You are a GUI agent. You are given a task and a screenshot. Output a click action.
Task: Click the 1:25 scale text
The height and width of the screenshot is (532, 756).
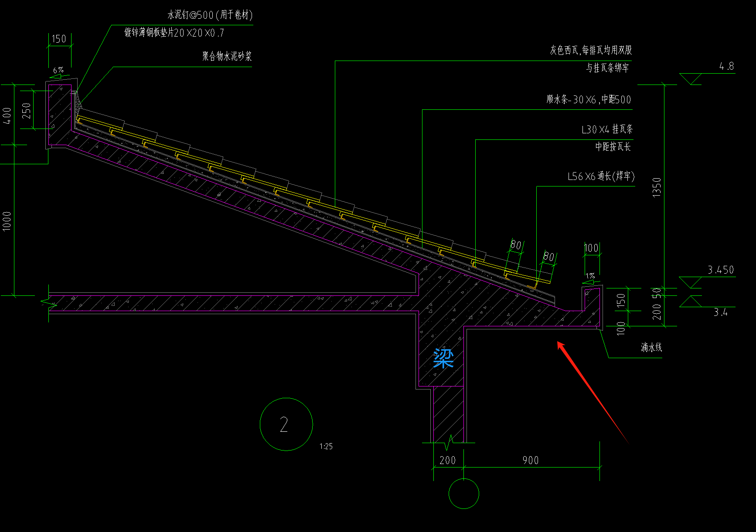(x=326, y=447)
